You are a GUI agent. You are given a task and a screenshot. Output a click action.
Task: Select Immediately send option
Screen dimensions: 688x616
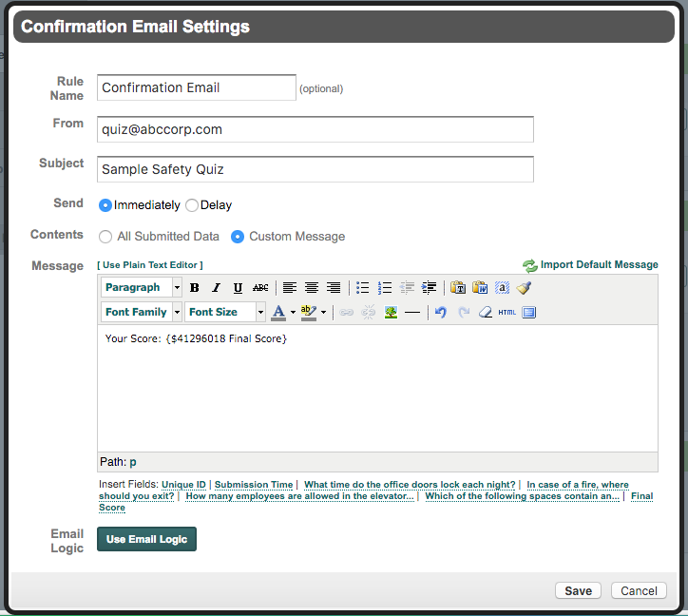coord(105,205)
